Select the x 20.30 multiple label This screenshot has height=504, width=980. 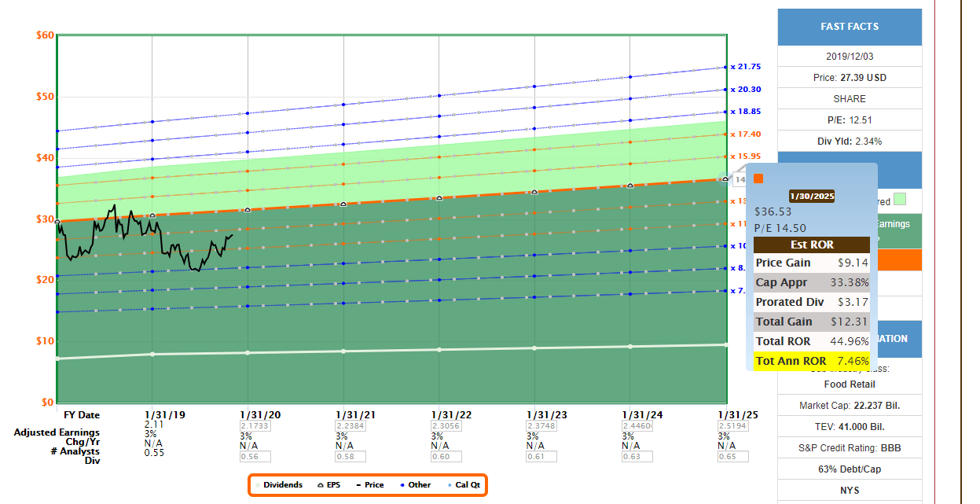[745, 90]
